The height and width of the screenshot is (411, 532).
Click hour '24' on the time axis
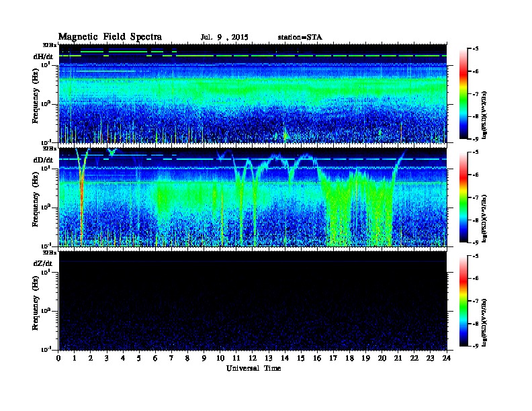(x=447, y=359)
